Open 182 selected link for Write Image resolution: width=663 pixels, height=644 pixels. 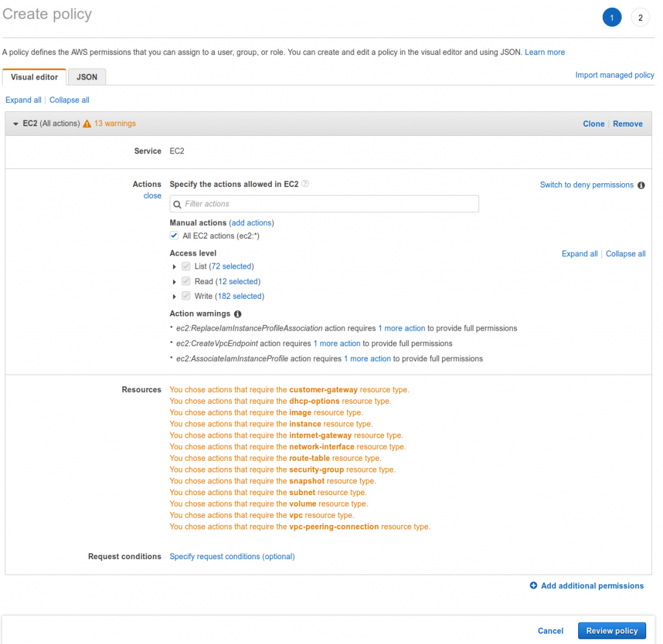click(x=240, y=296)
